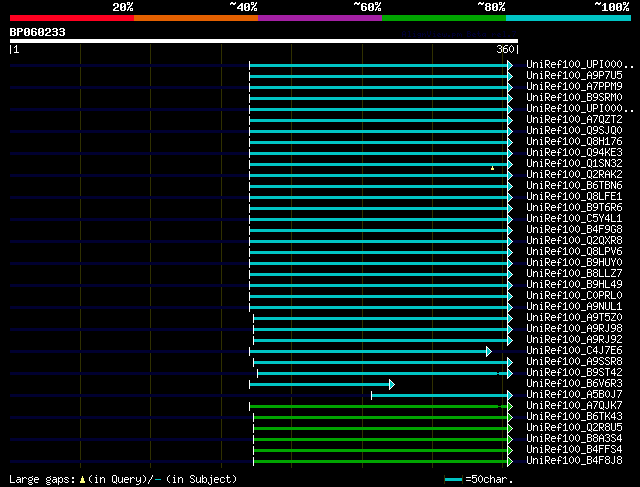Click the yellow triangle in the Large gaps legend
Screen dimensions: 640x487
coord(82,480)
